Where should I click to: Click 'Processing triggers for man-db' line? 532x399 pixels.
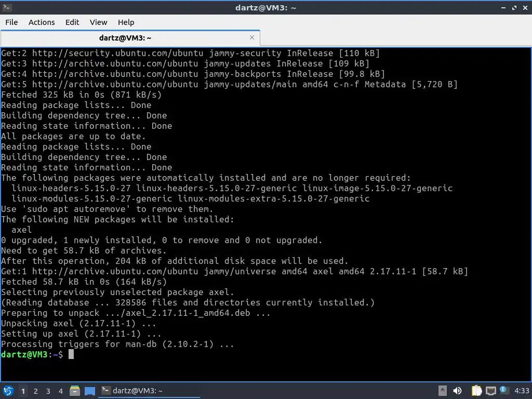click(117, 344)
